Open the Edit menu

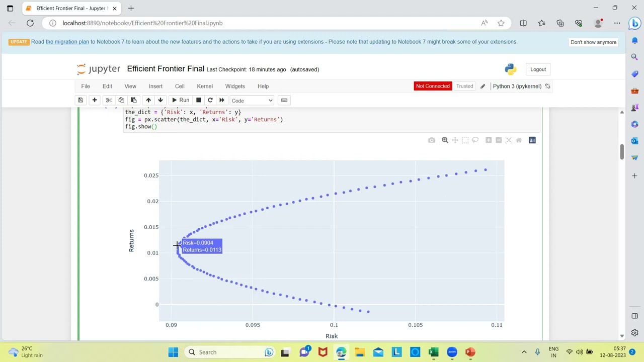tap(107, 86)
